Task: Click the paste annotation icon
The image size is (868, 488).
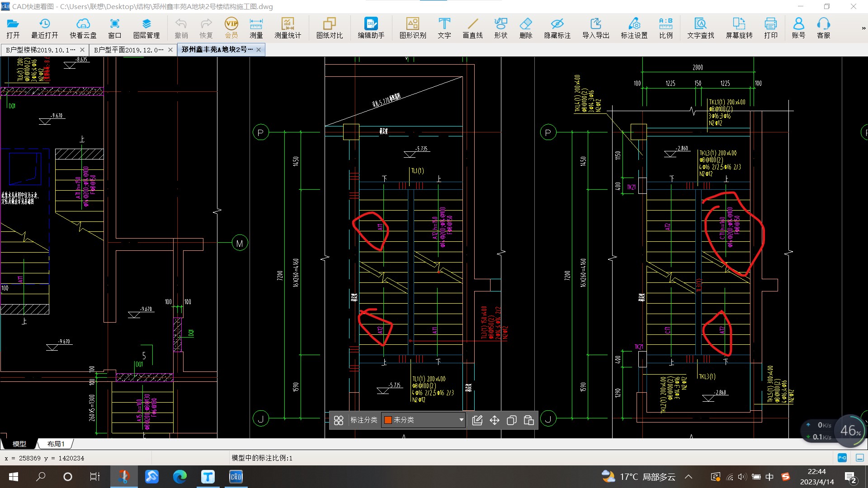Action: pos(529,420)
